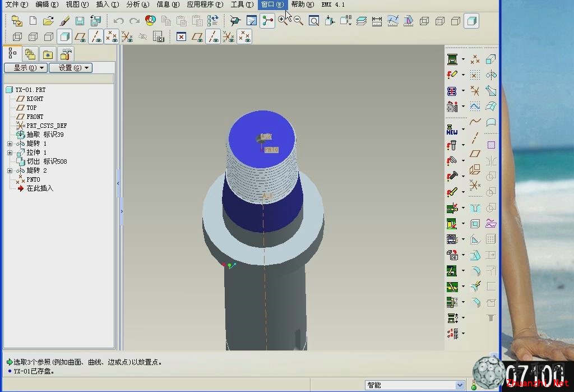Select the datum axis creation tool
The height and width of the screenshot is (392, 574).
point(475,137)
